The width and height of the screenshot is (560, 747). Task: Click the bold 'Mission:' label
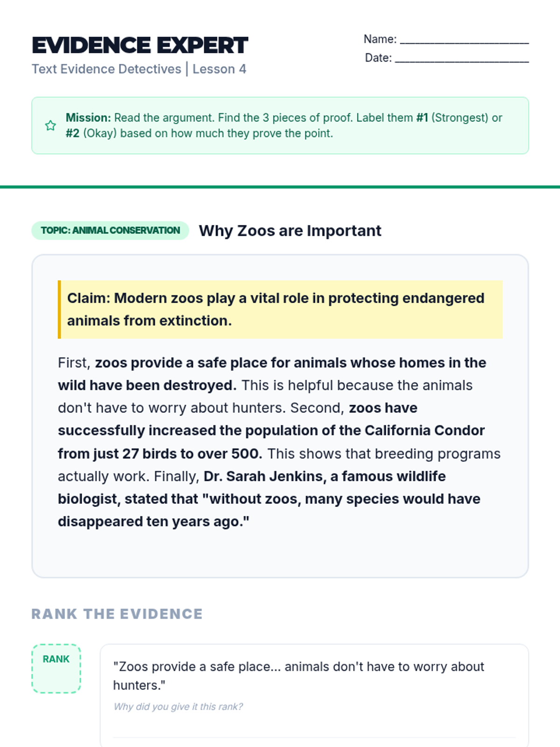[88, 118]
